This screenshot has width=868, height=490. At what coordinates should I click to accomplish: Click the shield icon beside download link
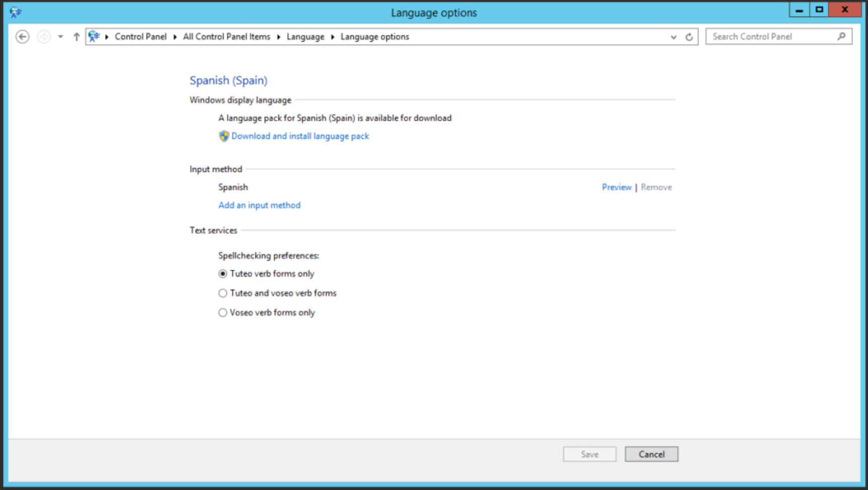coord(224,136)
